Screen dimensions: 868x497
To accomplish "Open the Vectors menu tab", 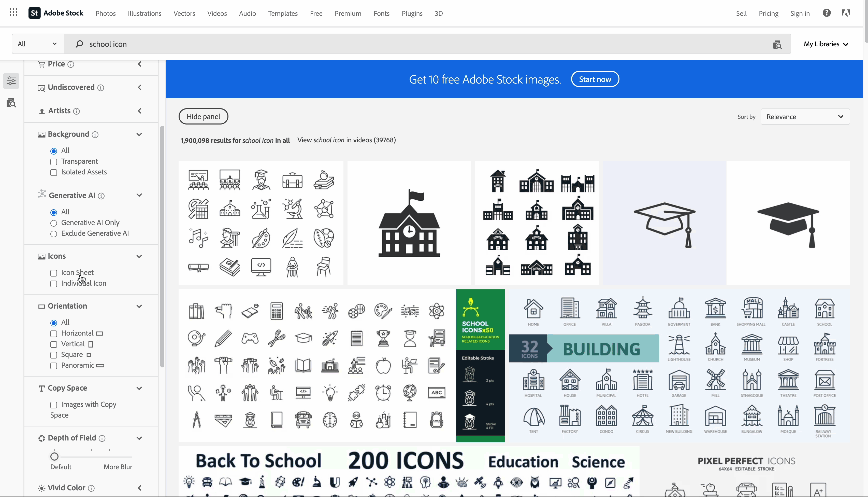I will click(x=184, y=13).
